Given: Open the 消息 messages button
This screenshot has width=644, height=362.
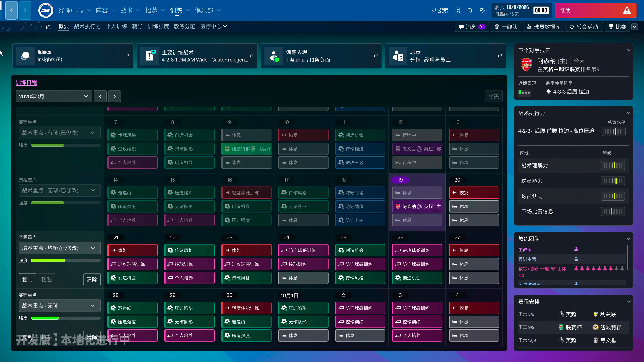Looking at the screenshot, I should pos(472,27).
